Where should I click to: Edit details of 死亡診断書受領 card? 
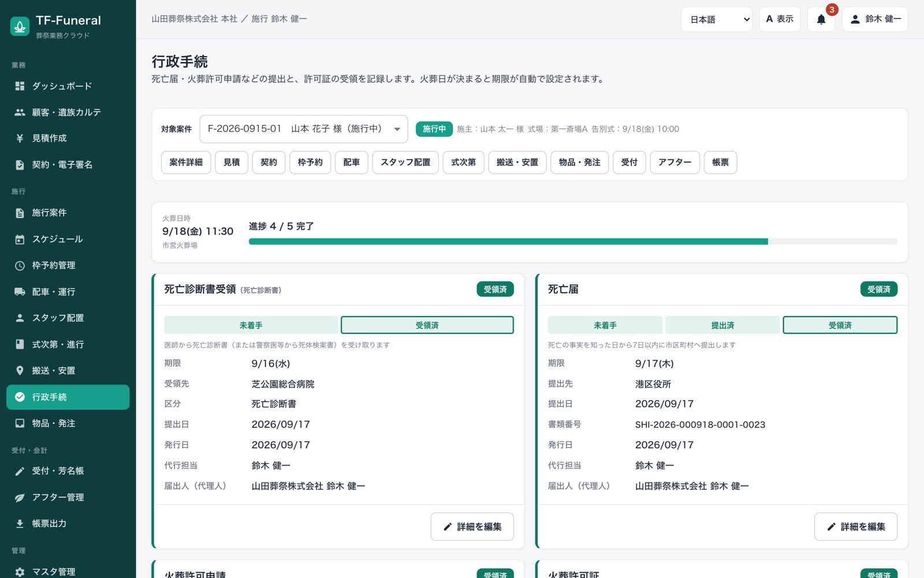click(x=472, y=527)
